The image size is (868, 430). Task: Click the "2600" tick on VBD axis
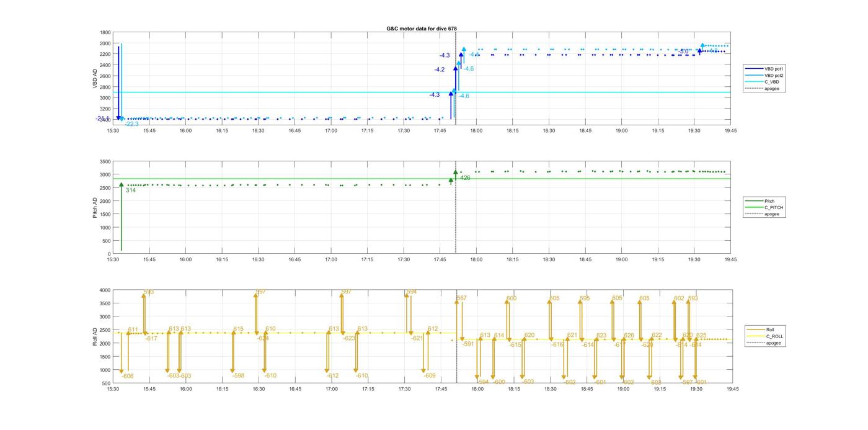point(105,76)
